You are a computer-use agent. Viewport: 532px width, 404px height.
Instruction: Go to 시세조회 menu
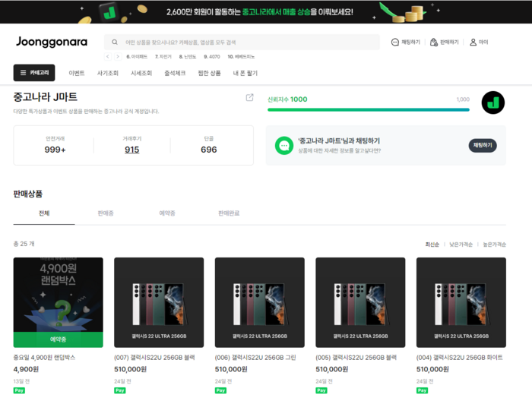click(x=141, y=73)
